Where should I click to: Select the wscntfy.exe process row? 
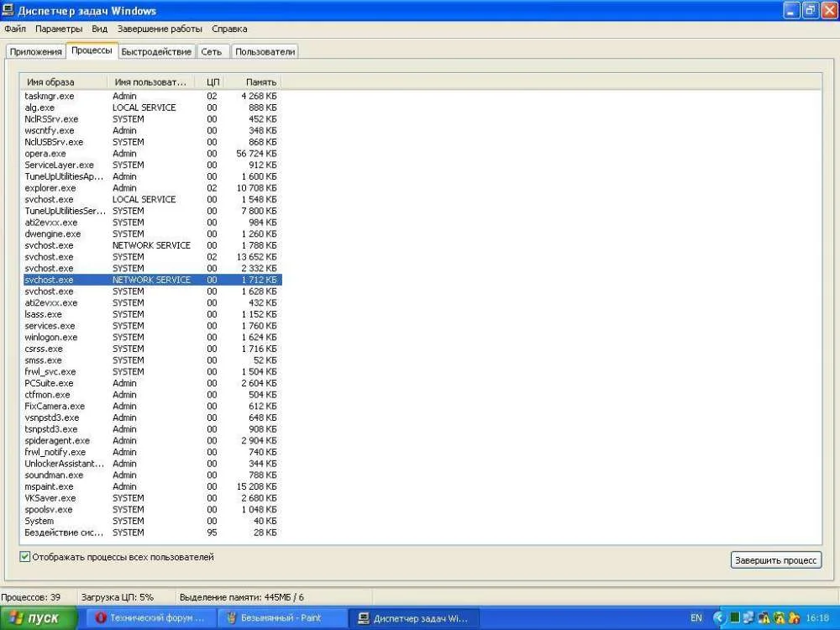point(152,131)
